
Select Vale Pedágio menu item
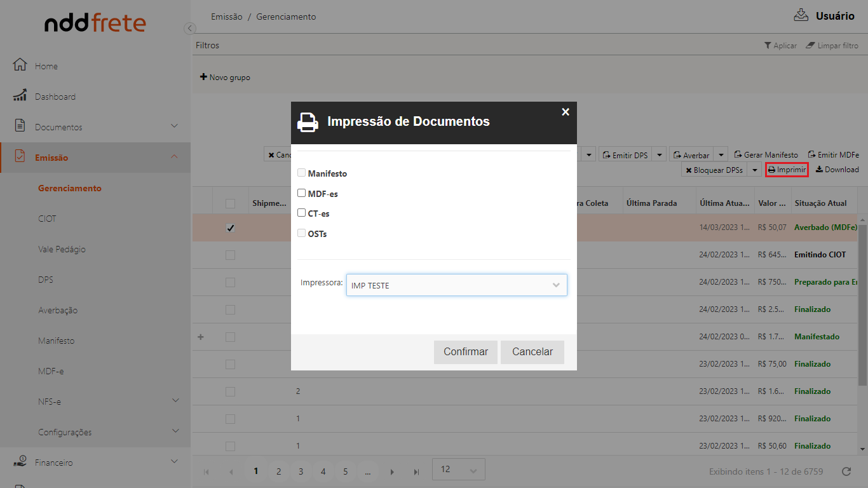tap(62, 249)
